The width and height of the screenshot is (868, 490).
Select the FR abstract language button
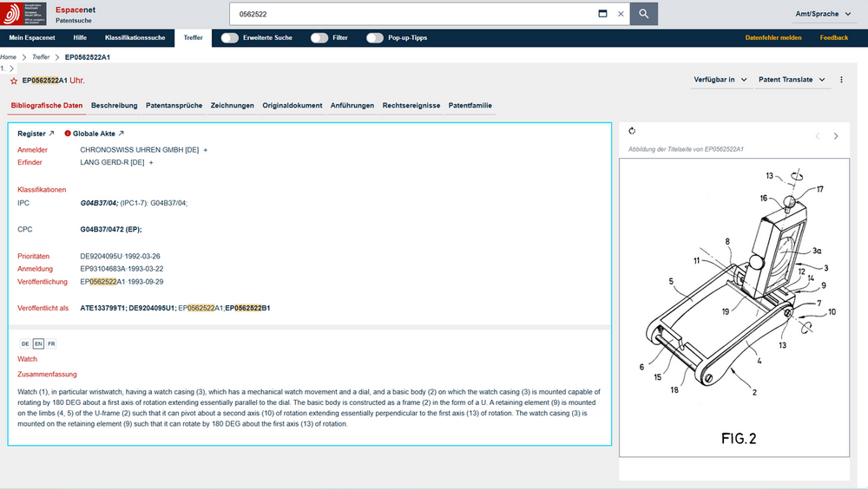51,344
